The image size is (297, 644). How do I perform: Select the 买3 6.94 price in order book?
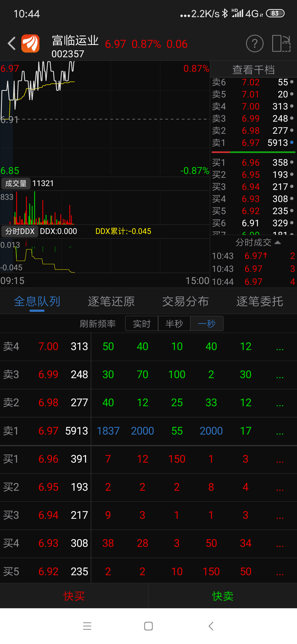[x=251, y=187]
